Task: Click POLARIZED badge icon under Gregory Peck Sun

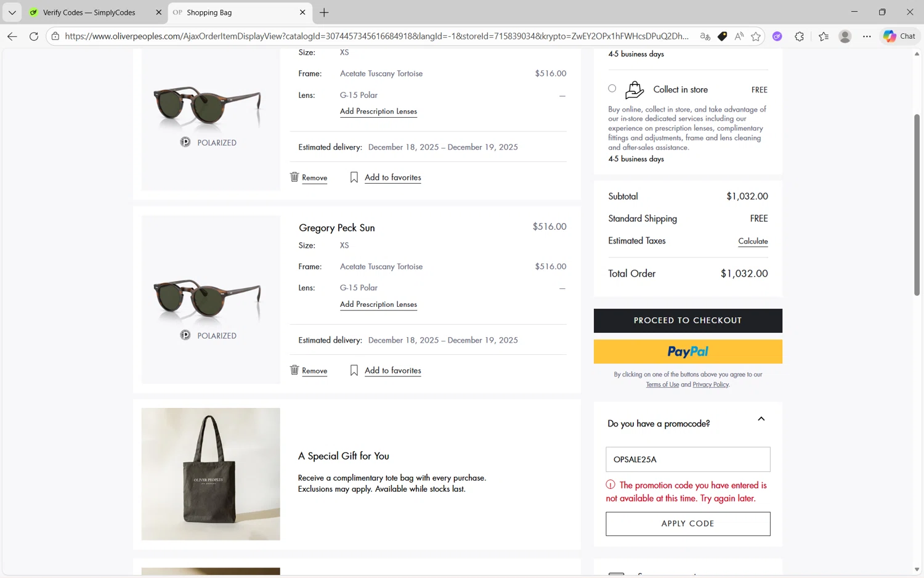Action: click(185, 335)
